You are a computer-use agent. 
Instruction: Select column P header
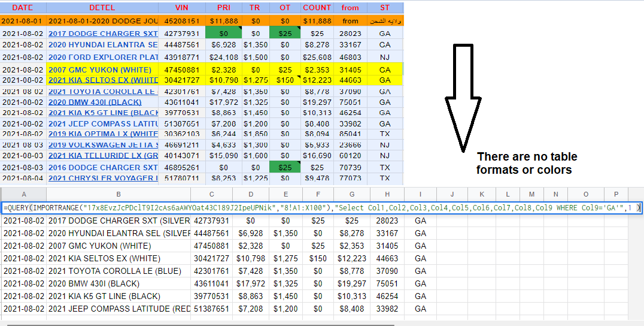[616, 194]
